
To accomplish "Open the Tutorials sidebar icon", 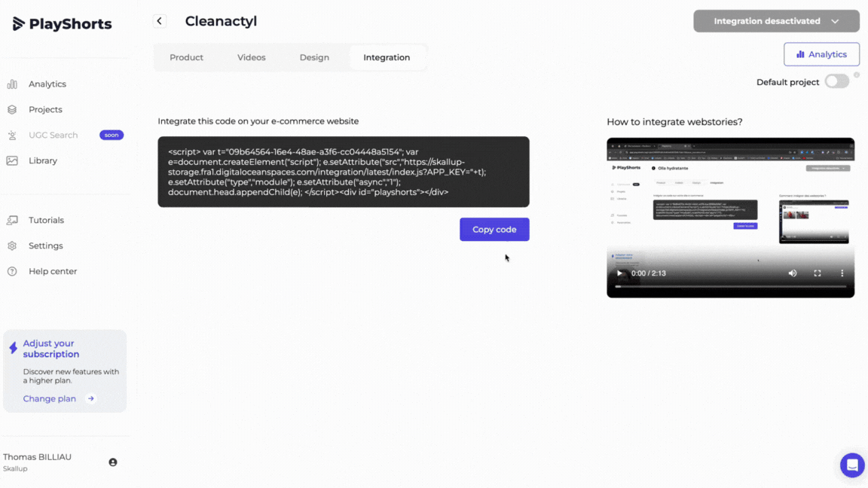I will (12, 220).
